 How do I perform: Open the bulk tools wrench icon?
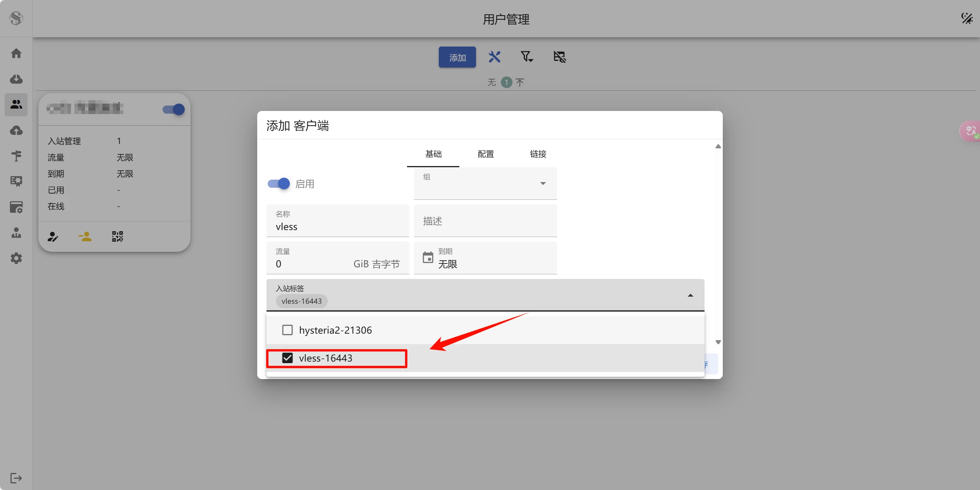pos(494,57)
